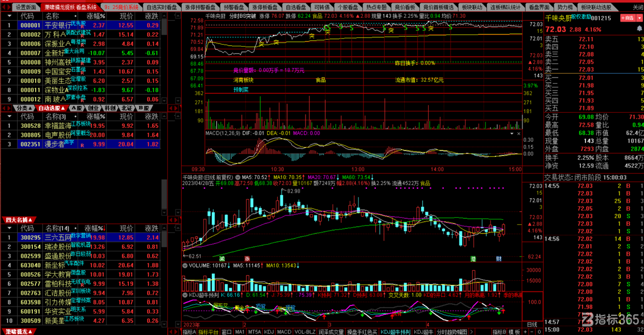Click the 涨 marker on K-line chart

(247, 259)
